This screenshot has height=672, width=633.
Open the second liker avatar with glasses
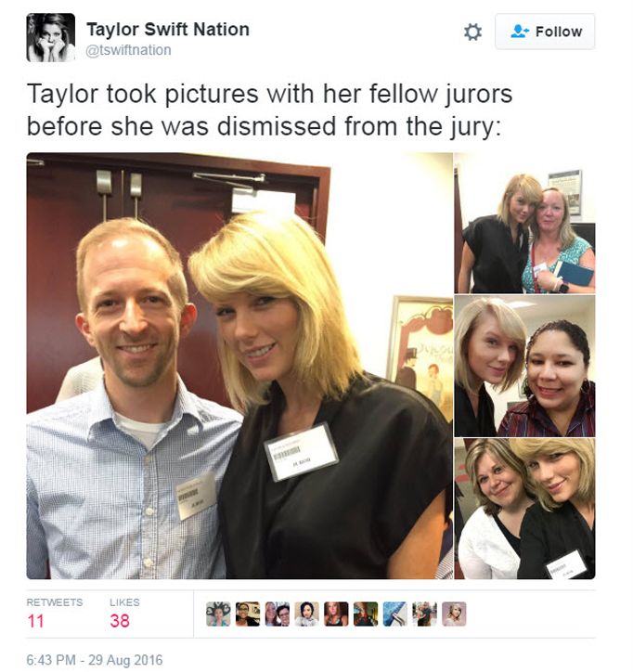click(x=248, y=614)
